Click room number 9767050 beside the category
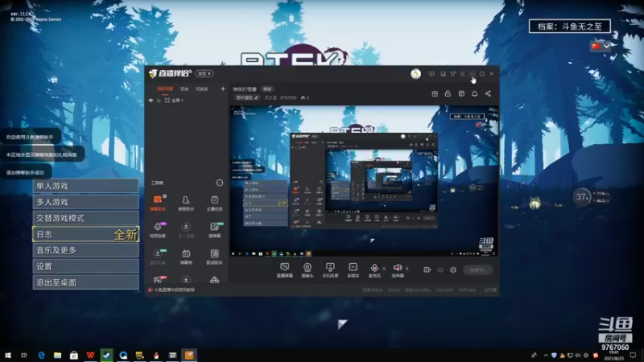This screenshot has width=644, height=362. point(288,97)
